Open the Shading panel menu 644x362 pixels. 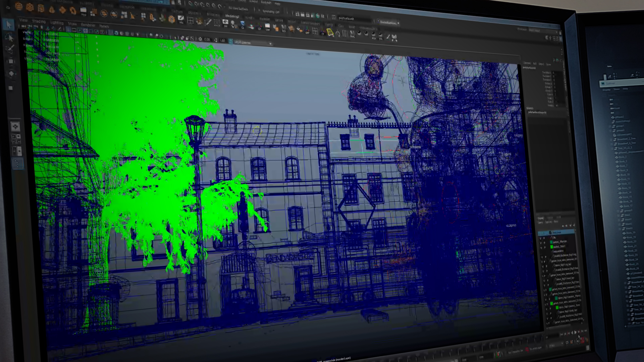pos(39,21)
